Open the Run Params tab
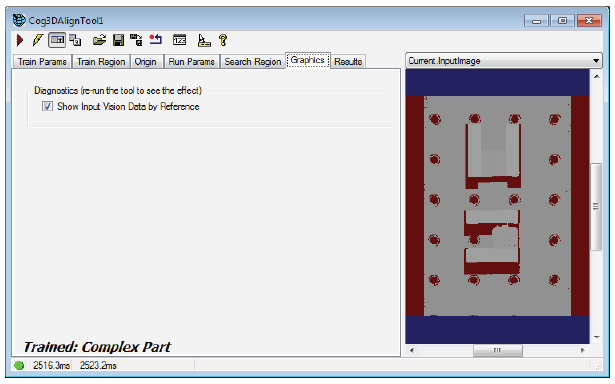615x384 pixels. click(x=191, y=62)
